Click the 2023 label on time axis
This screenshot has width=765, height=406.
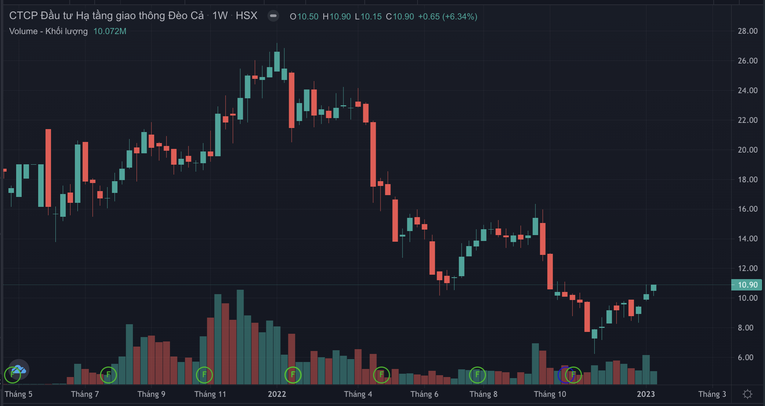point(646,395)
